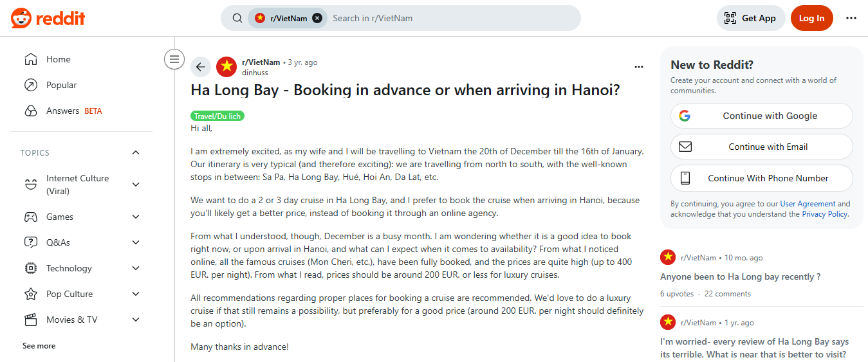868x362 pixels.
Task: Expand the Technology topic
Action: [x=136, y=268]
